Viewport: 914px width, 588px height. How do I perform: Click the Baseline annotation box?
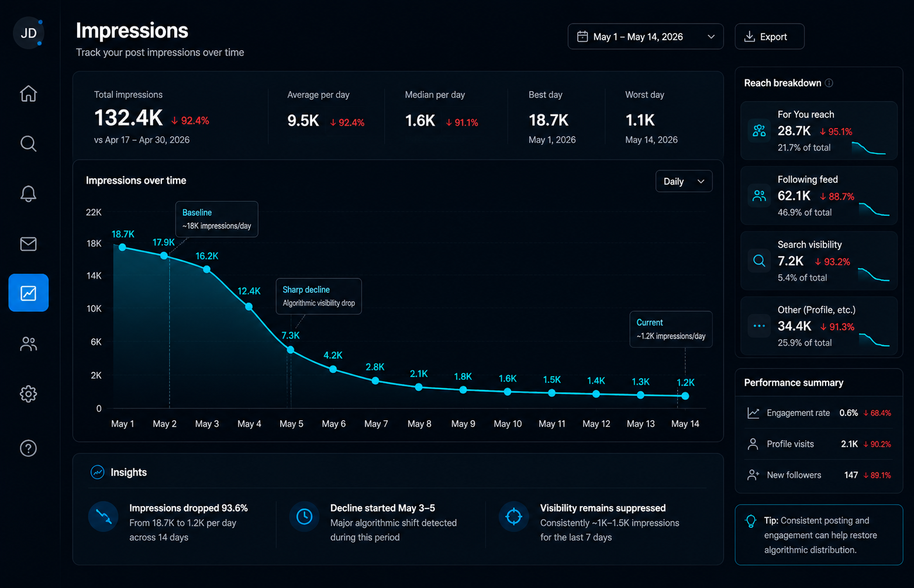(217, 219)
